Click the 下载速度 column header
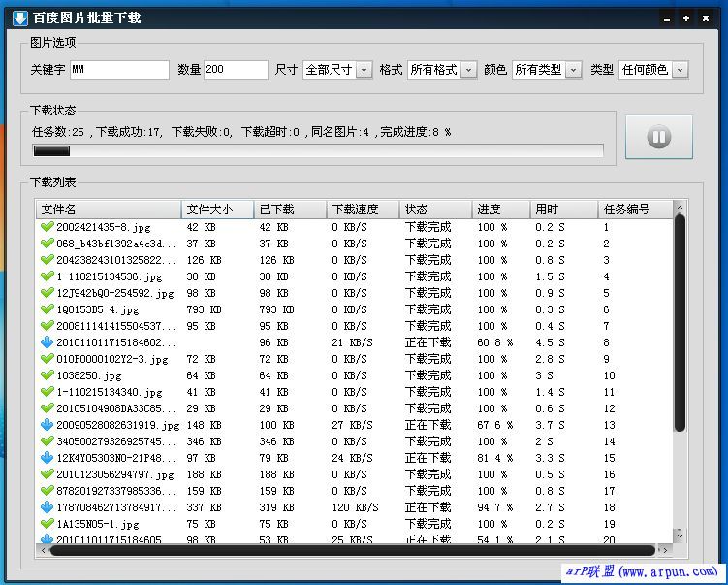 [363, 210]
